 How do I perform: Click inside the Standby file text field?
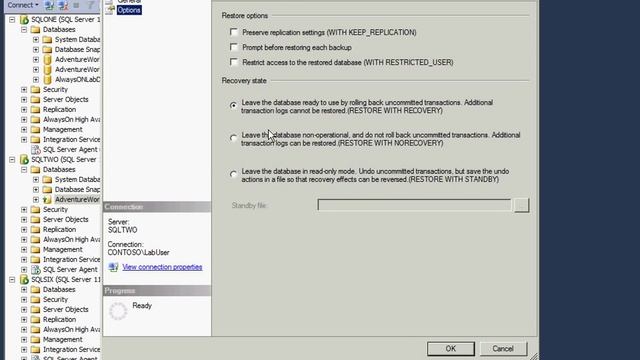tap(414, 205)
